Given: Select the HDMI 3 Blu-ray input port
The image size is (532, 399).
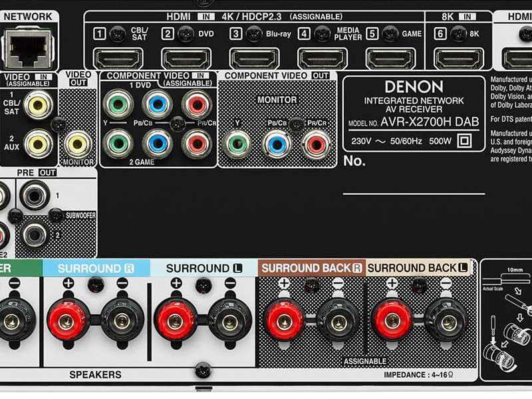Looking at the screenshot, I should click(x=255, y=59).
